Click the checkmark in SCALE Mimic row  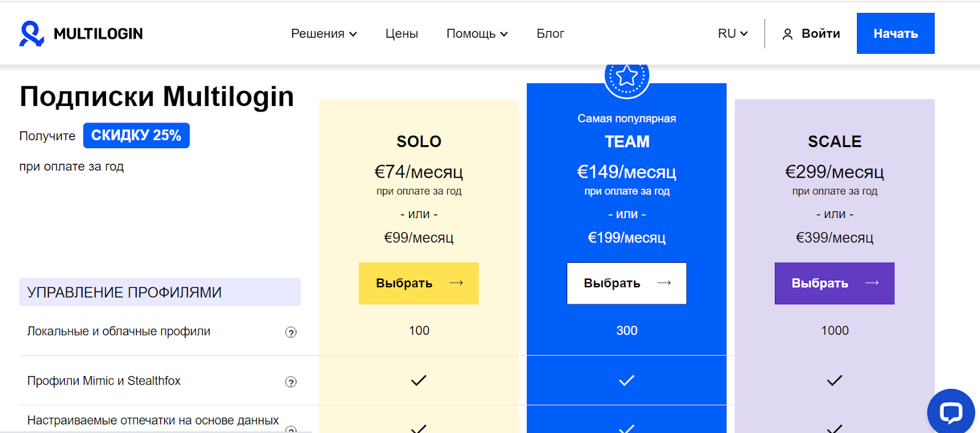(x=834, y=380)
